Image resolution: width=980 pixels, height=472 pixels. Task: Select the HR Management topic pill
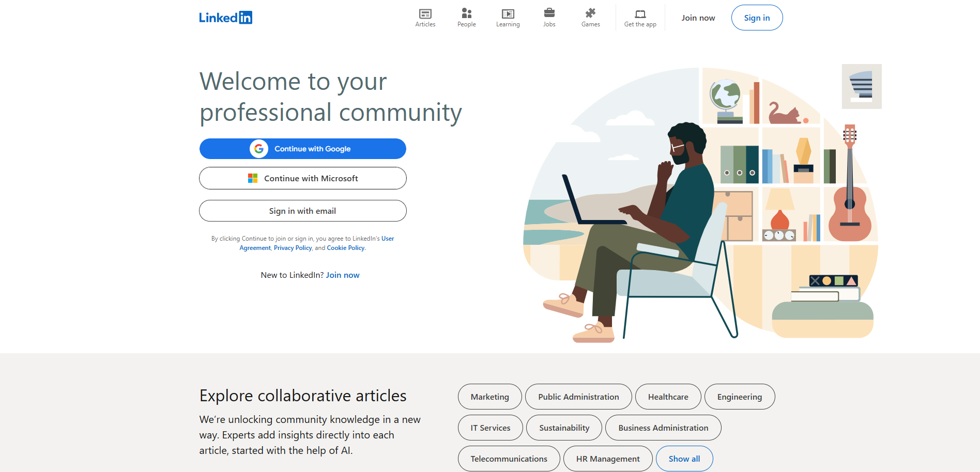coord(608,459)
